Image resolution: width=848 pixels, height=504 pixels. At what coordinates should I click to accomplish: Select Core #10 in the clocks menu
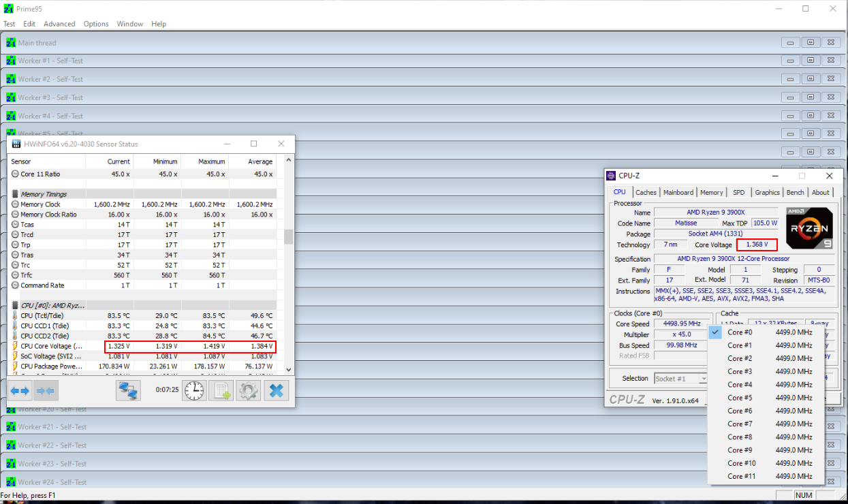click(766, 463)
